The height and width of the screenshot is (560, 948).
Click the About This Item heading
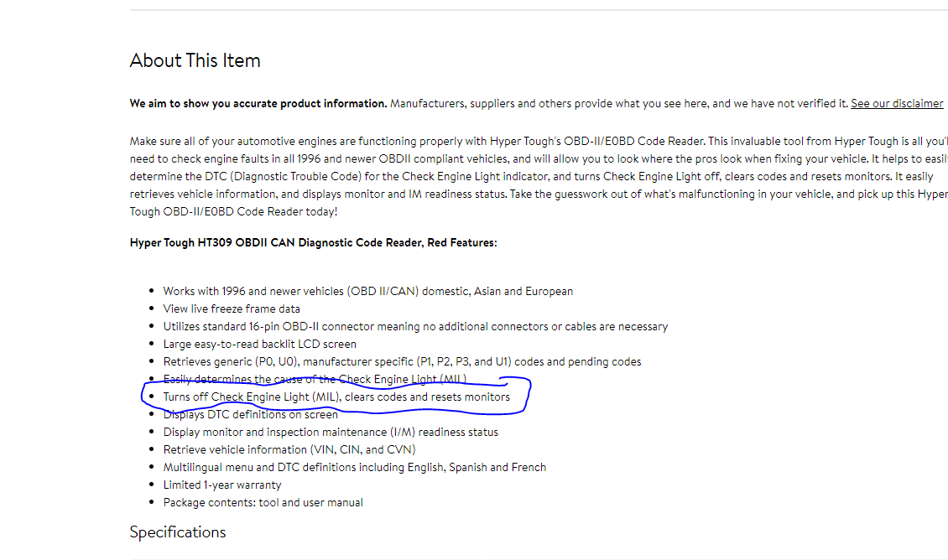(x=195, y=60)
